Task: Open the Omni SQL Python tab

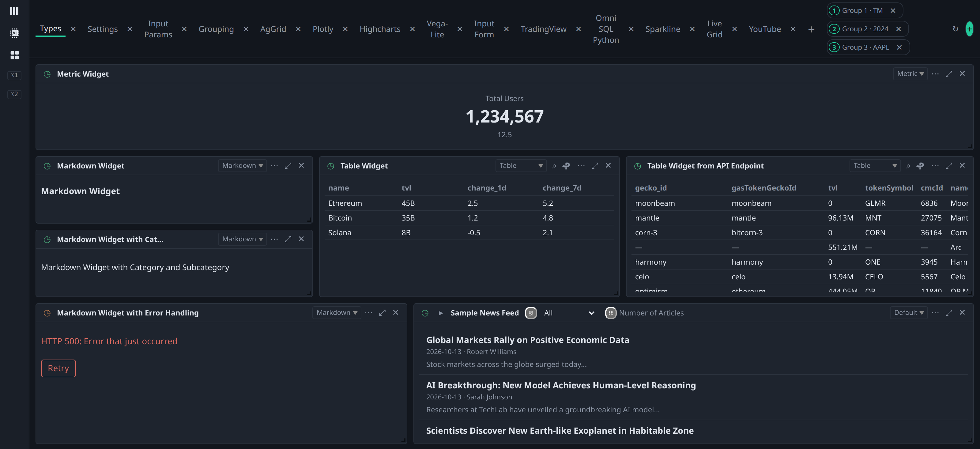Action: click(x=606, y=29)
